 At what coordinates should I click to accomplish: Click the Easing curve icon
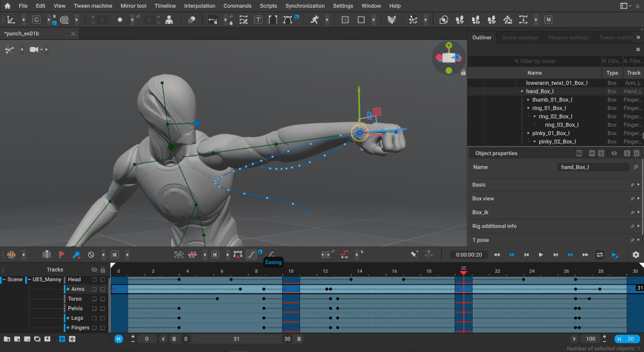(x=251, y=255)
